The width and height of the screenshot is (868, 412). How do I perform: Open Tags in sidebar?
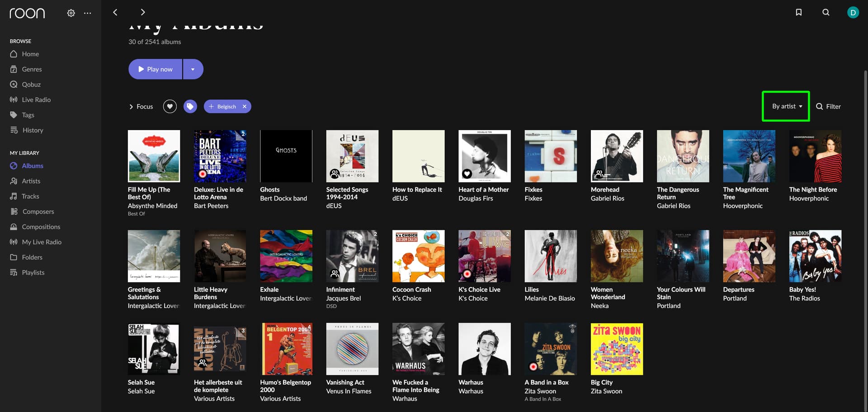(28, 115)
